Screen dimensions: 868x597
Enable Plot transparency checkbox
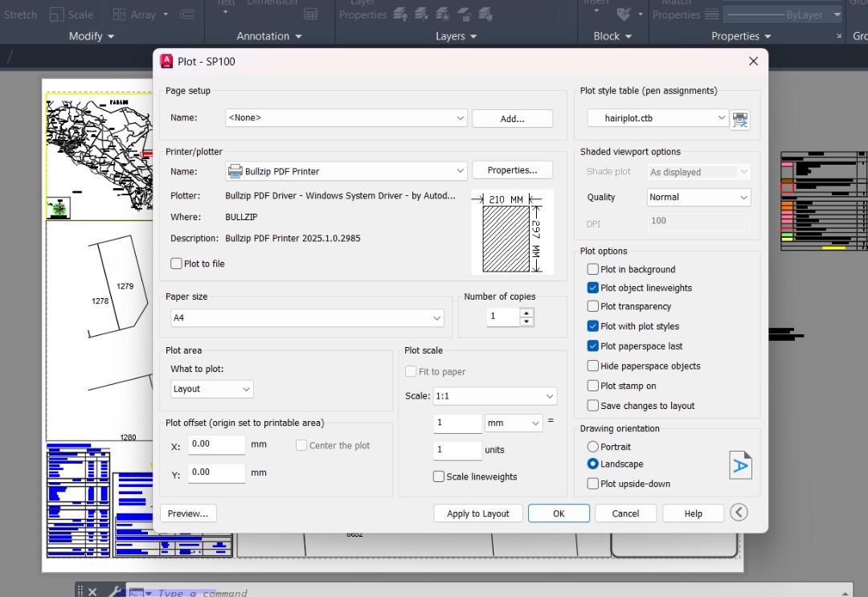click(592, 306)
